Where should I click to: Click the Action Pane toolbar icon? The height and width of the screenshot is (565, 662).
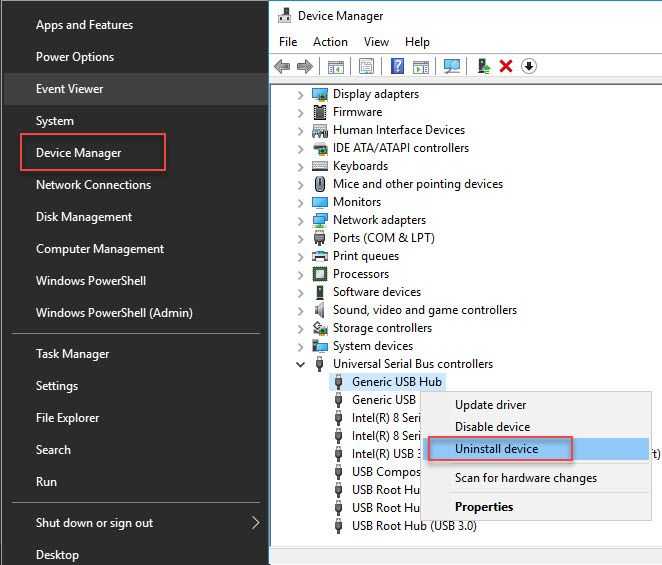(x=421, y=66)
